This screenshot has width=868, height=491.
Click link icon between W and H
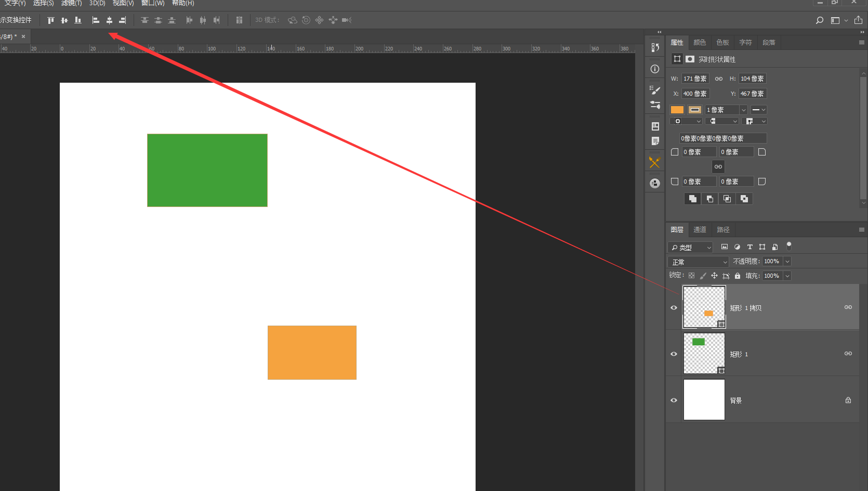(x=719, y=79)
